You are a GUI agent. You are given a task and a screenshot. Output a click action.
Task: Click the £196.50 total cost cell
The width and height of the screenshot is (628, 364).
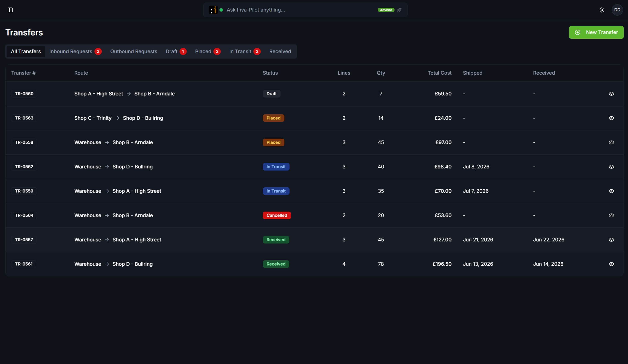coord(442,264)
